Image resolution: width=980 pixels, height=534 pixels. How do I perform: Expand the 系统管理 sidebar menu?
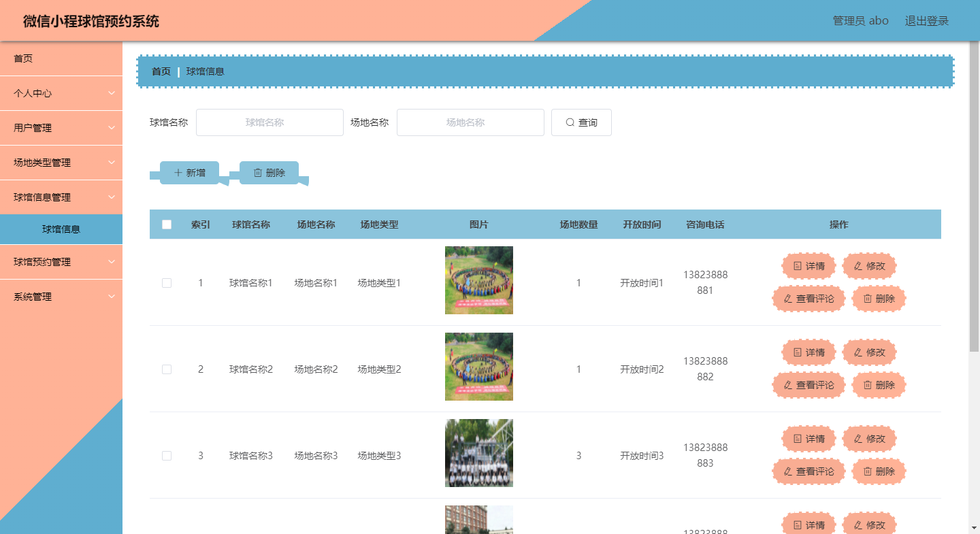point(61,297)
